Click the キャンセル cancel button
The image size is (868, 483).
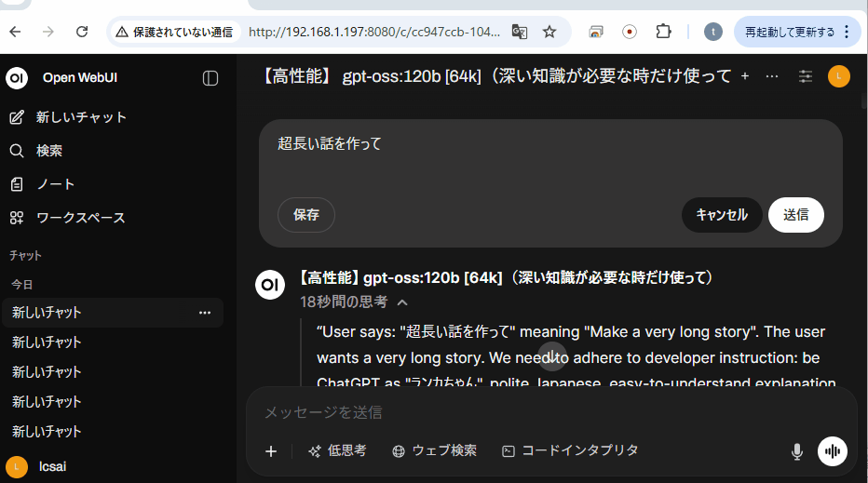722,215
